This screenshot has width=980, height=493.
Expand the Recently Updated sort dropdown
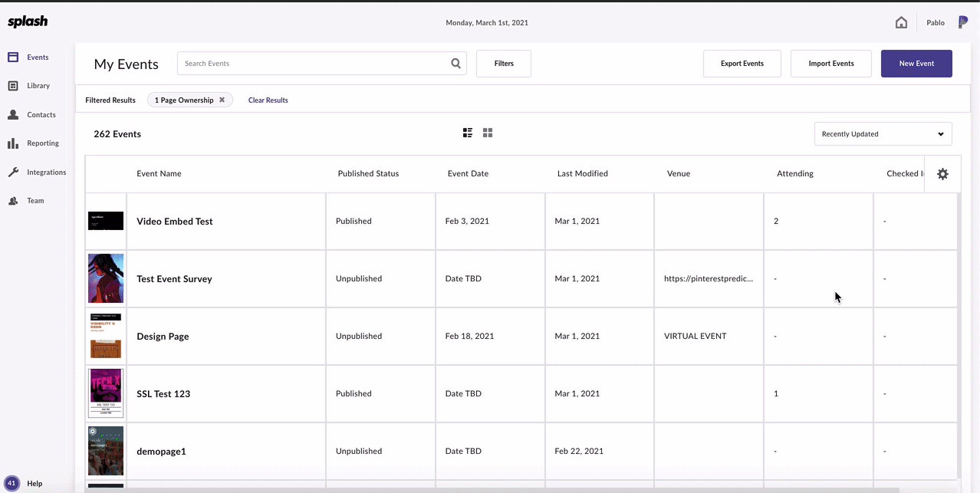(883, 133)
